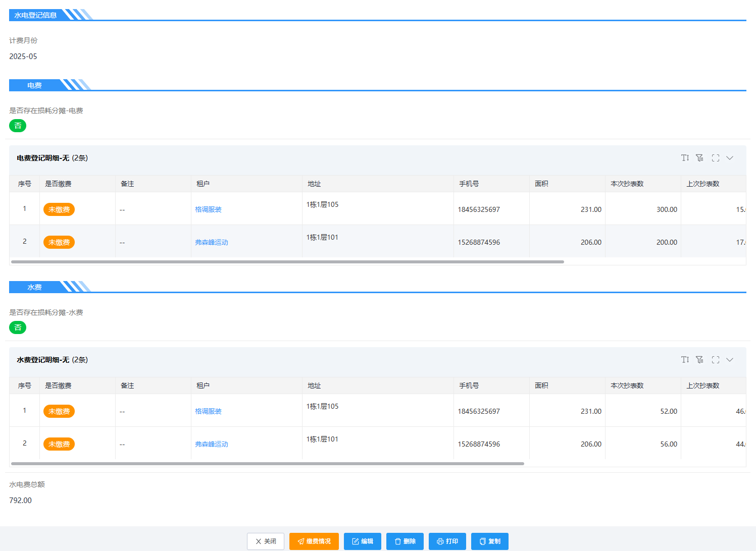The width and height of the screenshot is (756, 551).
Task: Close the form with 关闭 button
Action: point(266,541)
